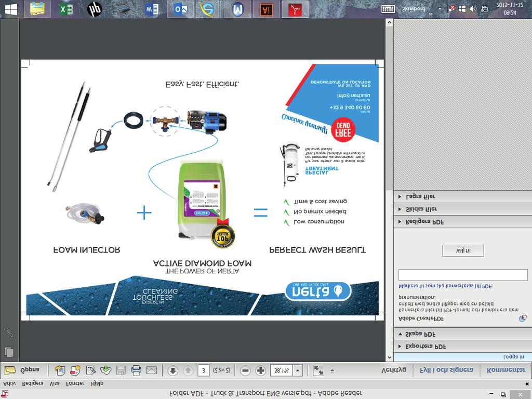The image size is (532, 399).
Task: Click the taskbar clock showing 09:24
Action: pos(510,9)
